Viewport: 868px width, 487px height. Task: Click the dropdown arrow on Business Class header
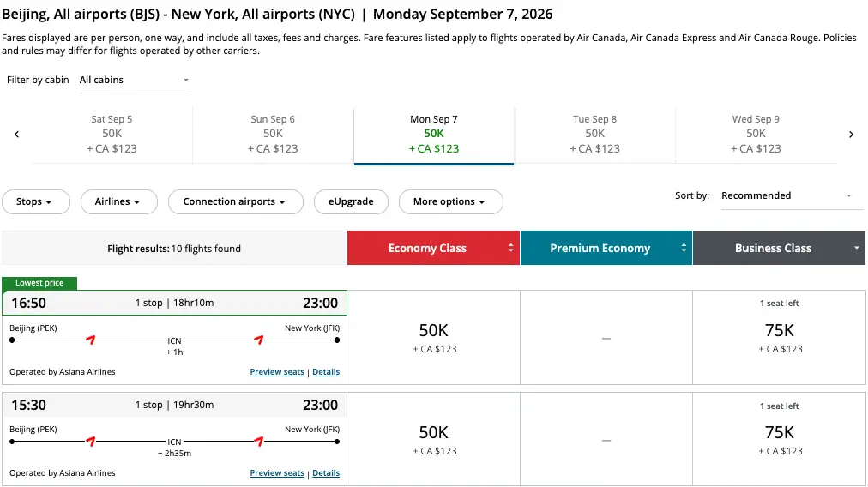point(856,249)
